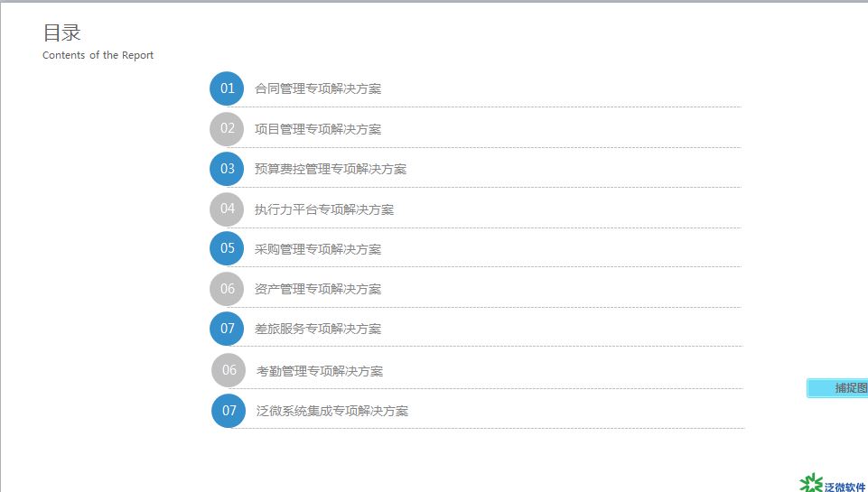Click the blue 05 circle icon
868x492 pixels.
tap(227, 248)
